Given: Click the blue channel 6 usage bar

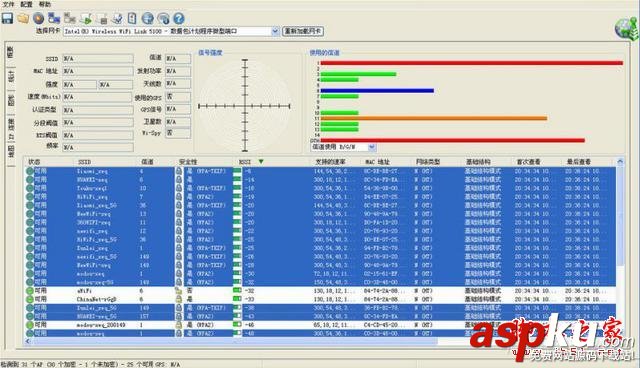Looking at the screenshot, I should click(377, 91).
